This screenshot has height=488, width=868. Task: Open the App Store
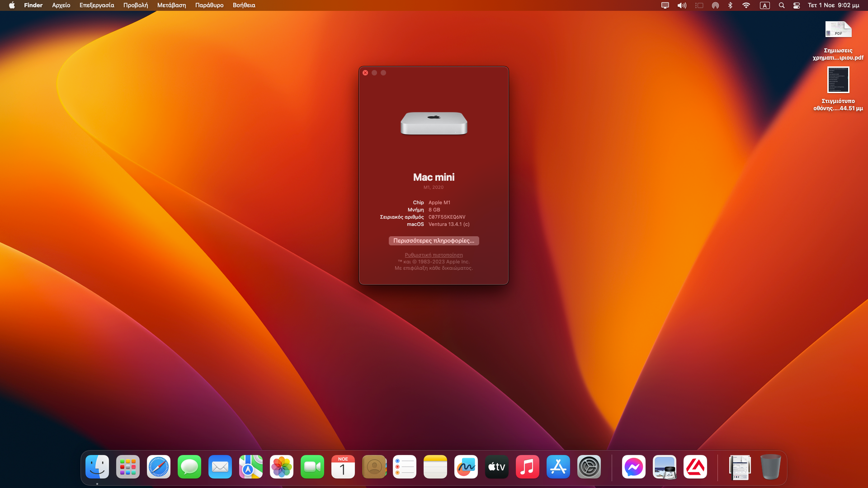(558, 467)
